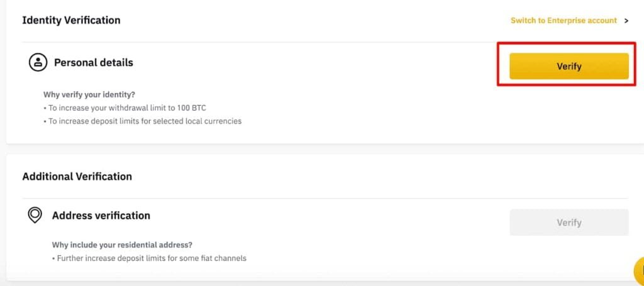The height and width of the screenshot is (286, 644).
Task: Click the Personal details label
Action: pyautogui.click(x=94, y=62)
